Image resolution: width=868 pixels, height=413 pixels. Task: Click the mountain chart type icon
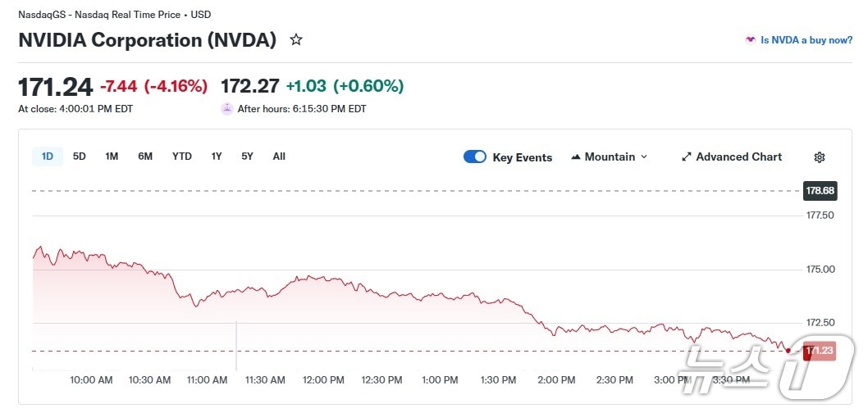tap(576, 157)
